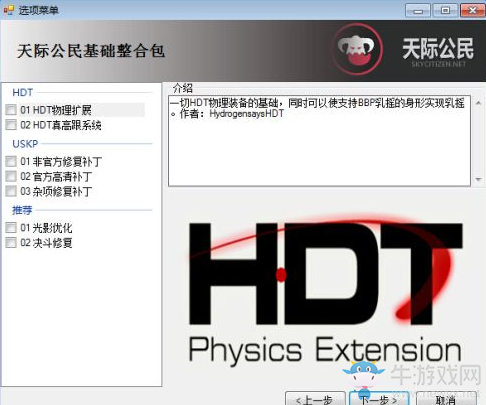This screenshot has width=486, height=405.
Task: Click the options menu window icon
Action: pos(9,10)
